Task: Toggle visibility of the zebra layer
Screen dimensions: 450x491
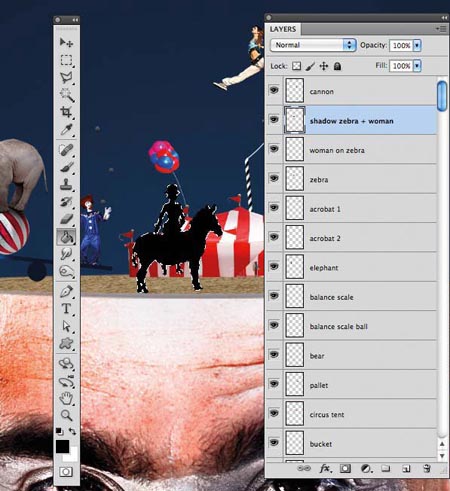Action: [274, 178]
